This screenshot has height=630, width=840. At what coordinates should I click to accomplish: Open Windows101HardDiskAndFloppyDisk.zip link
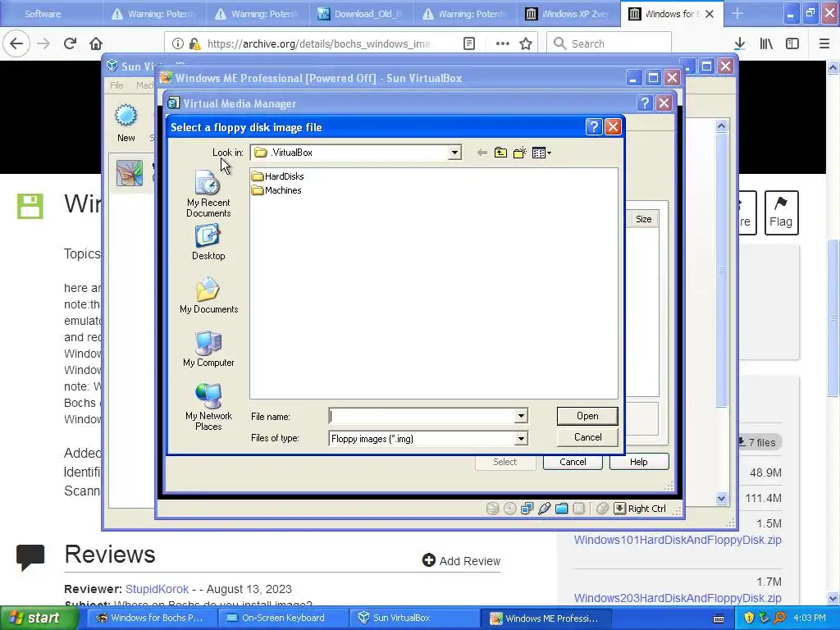coord(678,540)
